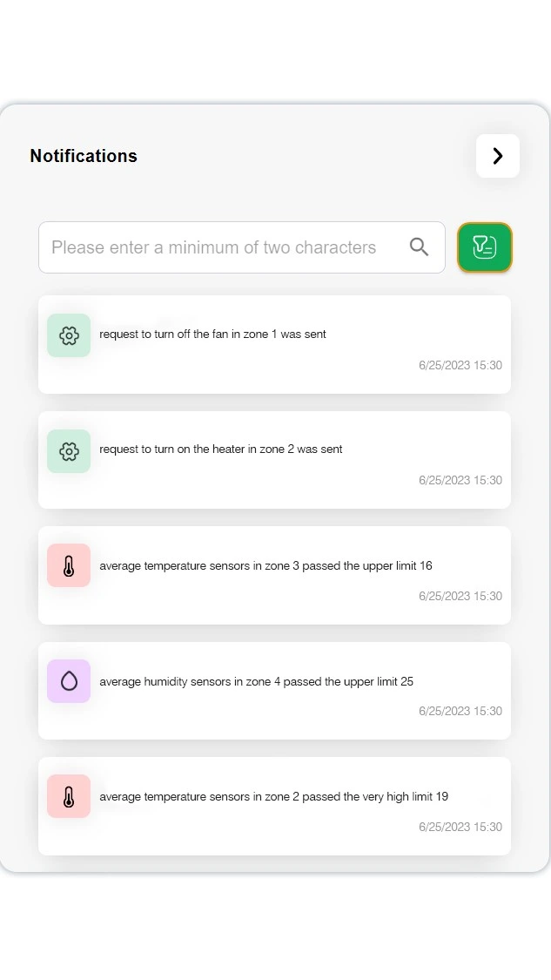The height and width of the screenshot is (980, 551).
Task: Click the timestamp on the fan zone 1 notification
Action: click(x=460, y=366)
